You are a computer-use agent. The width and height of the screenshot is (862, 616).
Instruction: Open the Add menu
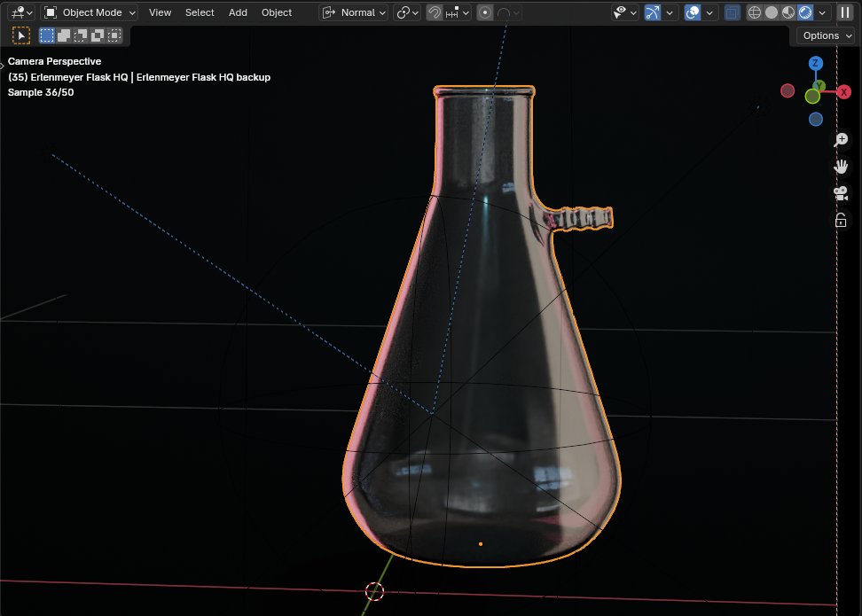pos(237,12)
